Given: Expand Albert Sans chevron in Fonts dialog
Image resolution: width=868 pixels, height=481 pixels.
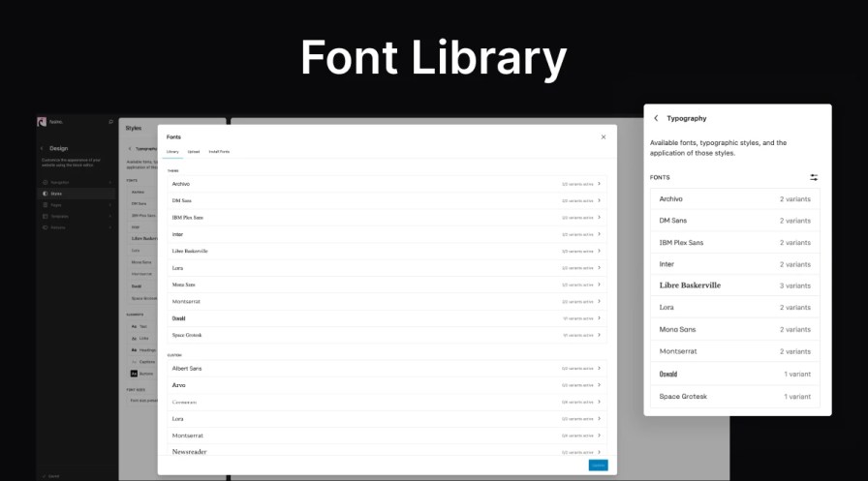Looking at the screenshot, I should pos(599,368).
